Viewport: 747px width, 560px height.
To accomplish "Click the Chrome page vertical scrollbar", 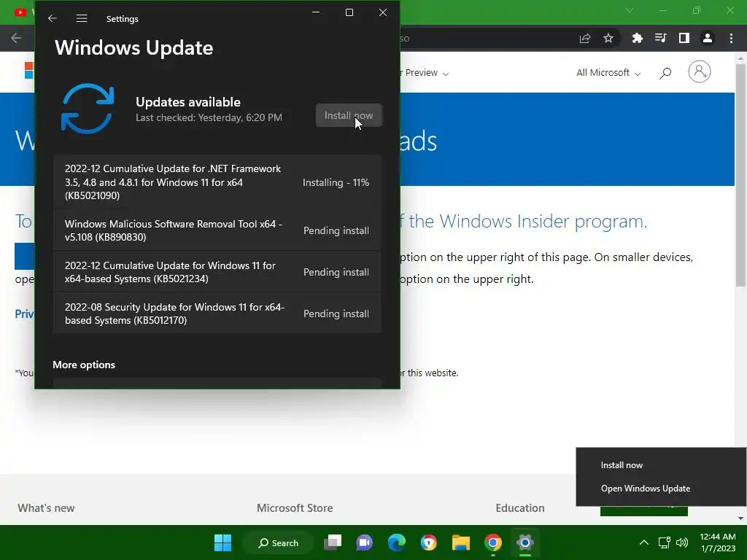I will (x=740, y=175).
